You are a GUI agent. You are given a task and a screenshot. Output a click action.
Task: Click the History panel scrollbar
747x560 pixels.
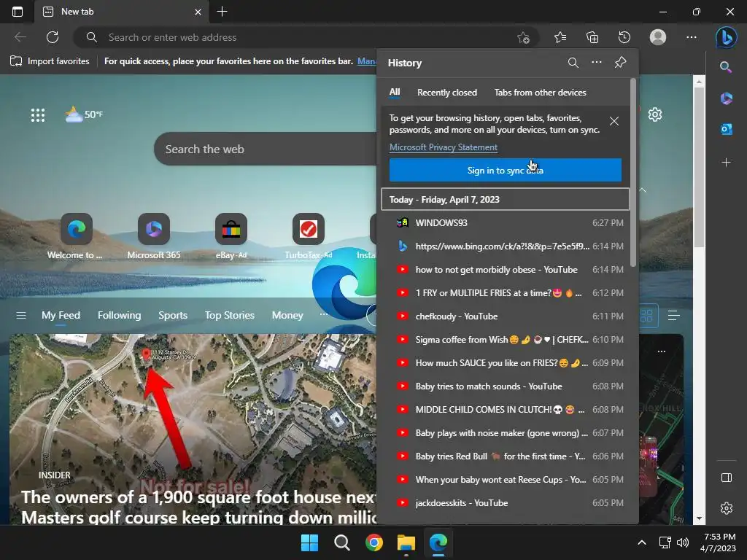pos(633,172)
